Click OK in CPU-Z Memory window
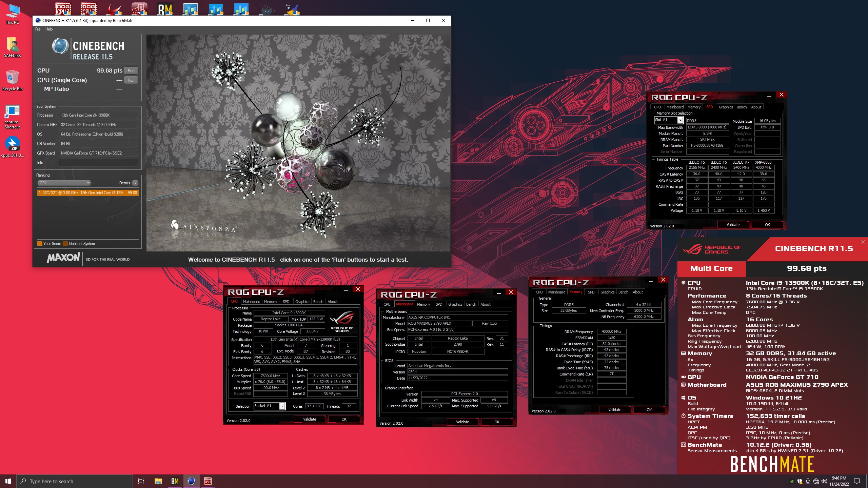Viewport: 868px width, 488px height. 649,410
